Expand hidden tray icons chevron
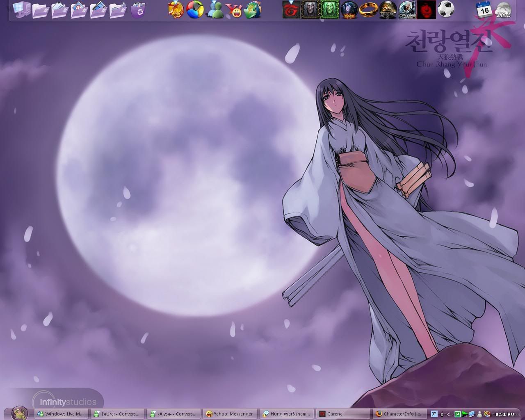Image resolution: width=525 pixels, height=420 pixels. [449, 414]
